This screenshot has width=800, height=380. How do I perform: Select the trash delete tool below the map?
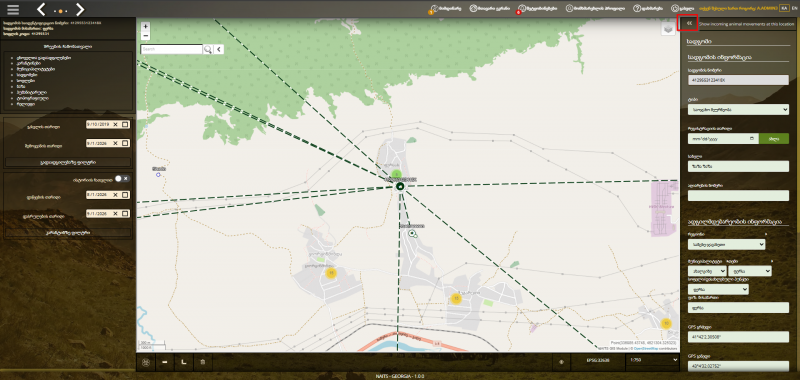203,362
